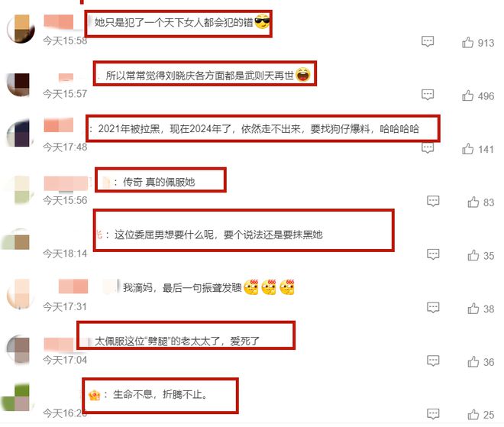This screenshot has height=427, width=504.
Task: Reply to the 生命不息 comment
Action: pos(433,413)
